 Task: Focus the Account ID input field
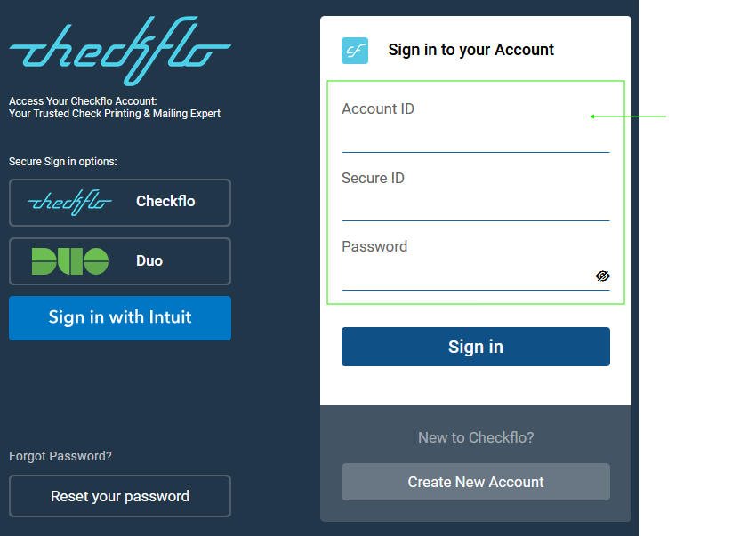pos(476,138)
